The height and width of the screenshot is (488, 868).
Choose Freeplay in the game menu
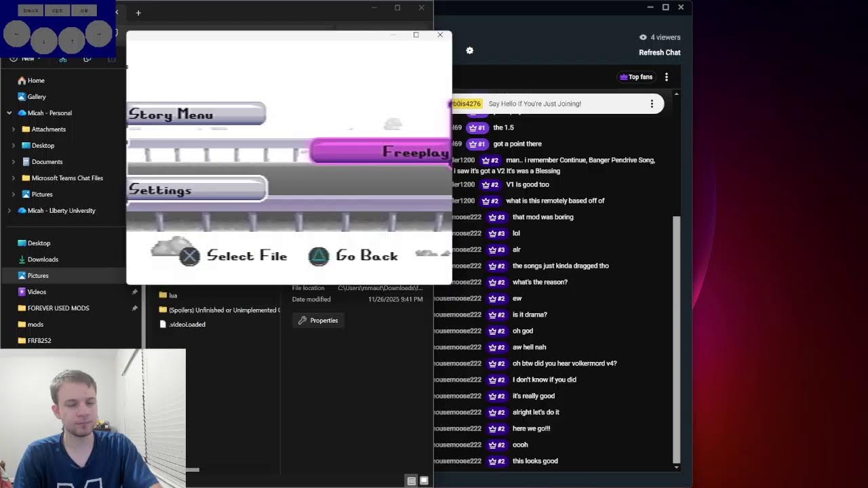point(380,152)
